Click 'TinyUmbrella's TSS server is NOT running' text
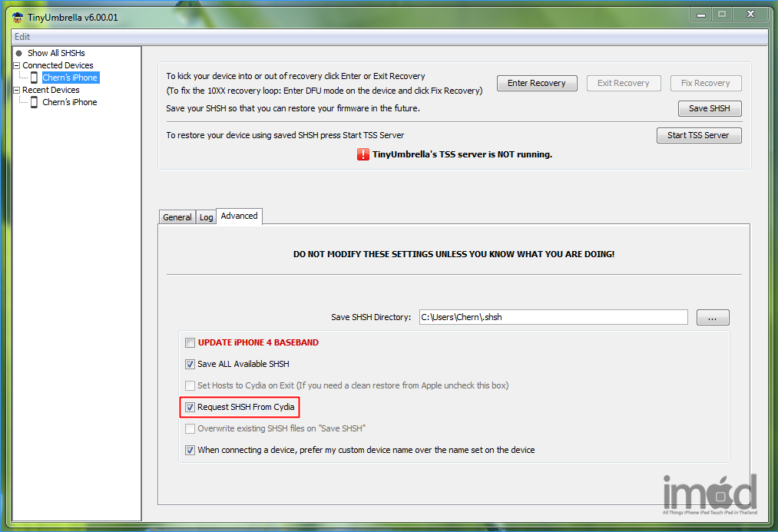The height and width of the screenshot is (532, 778). click(462, 154)
